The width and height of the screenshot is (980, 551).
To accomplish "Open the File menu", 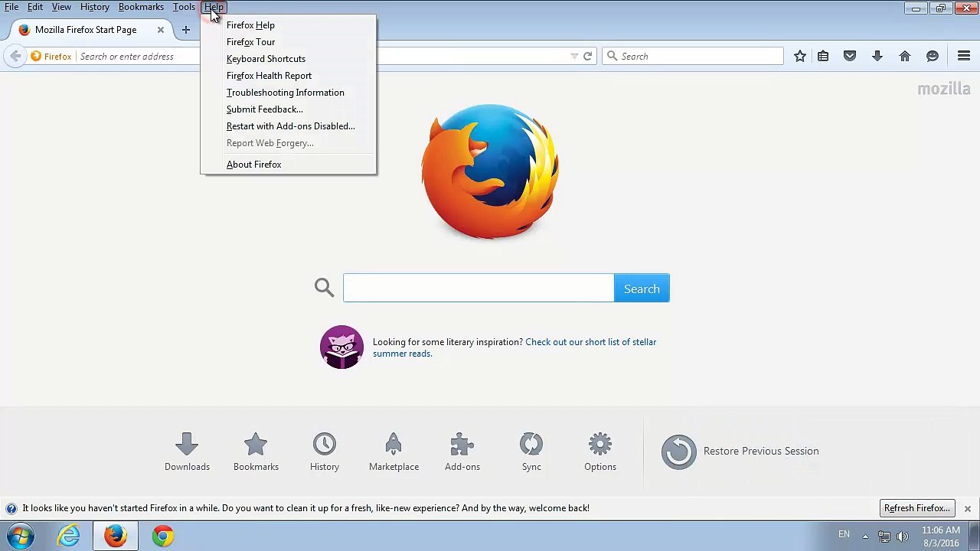I will (x=11, y=7).
